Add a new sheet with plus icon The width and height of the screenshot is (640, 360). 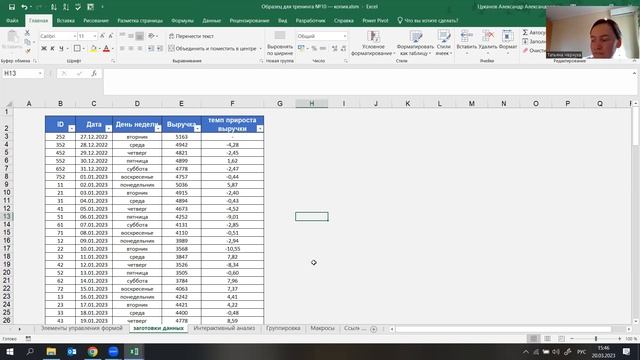(373, 329)
